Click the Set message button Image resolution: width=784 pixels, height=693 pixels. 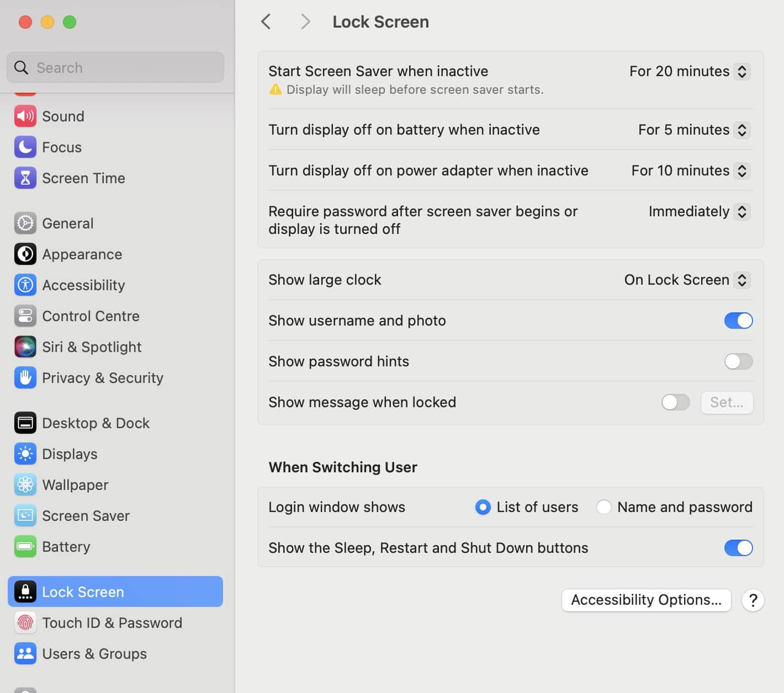tap(727, 402)
